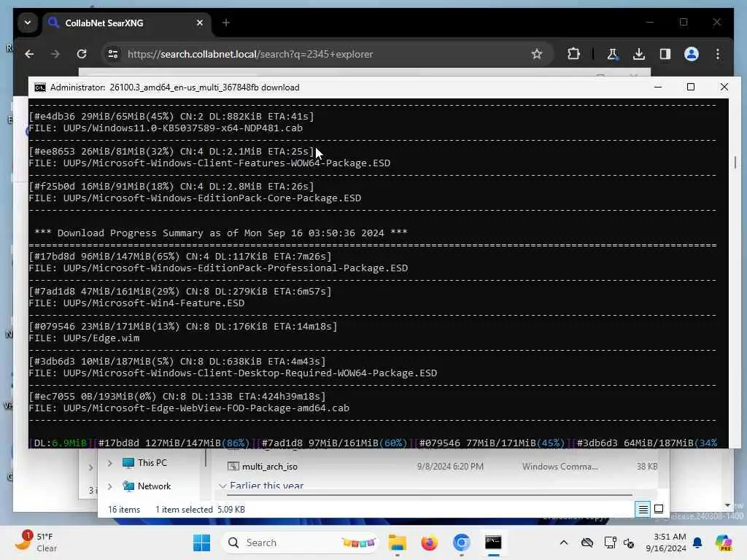Launch Firefox from the taskbar
The image size is (747, 560).
(429, 542)
